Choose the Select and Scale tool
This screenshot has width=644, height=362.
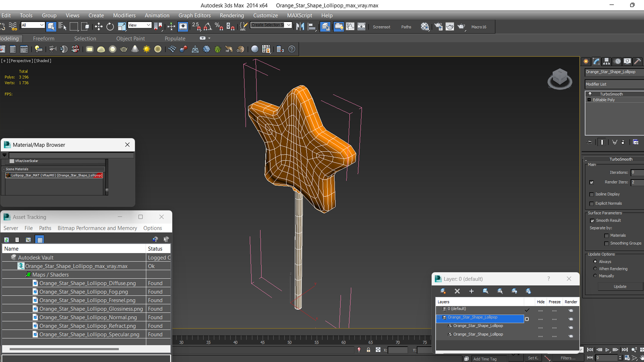point(121,26)
